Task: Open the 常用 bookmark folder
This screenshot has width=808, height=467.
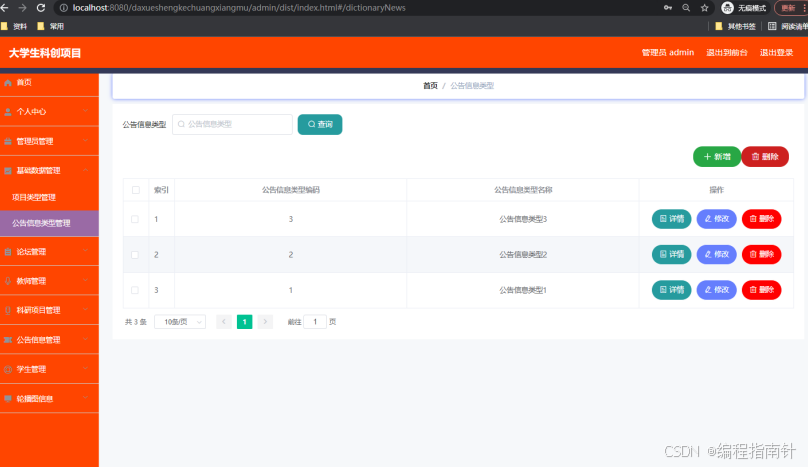Action: pos(51,26)
